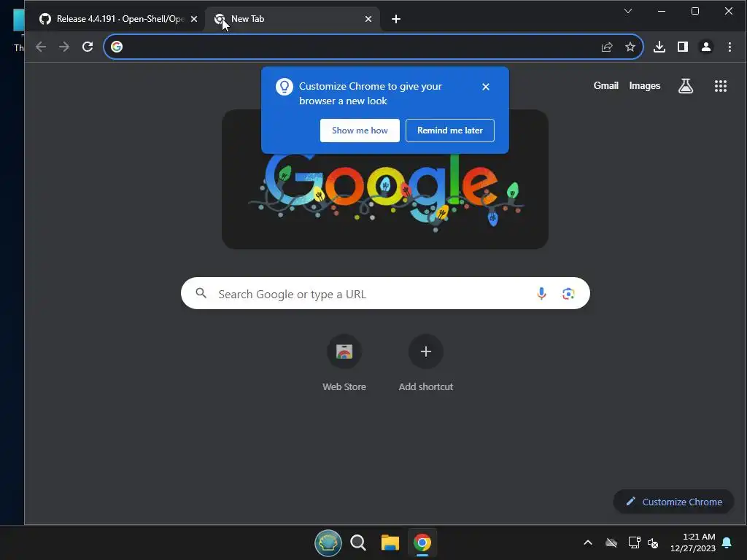The width and height of the screenshot is (747, 560).
Task: Dismiss the Customize Chrome popup
Action: click(x=485, y=87)
